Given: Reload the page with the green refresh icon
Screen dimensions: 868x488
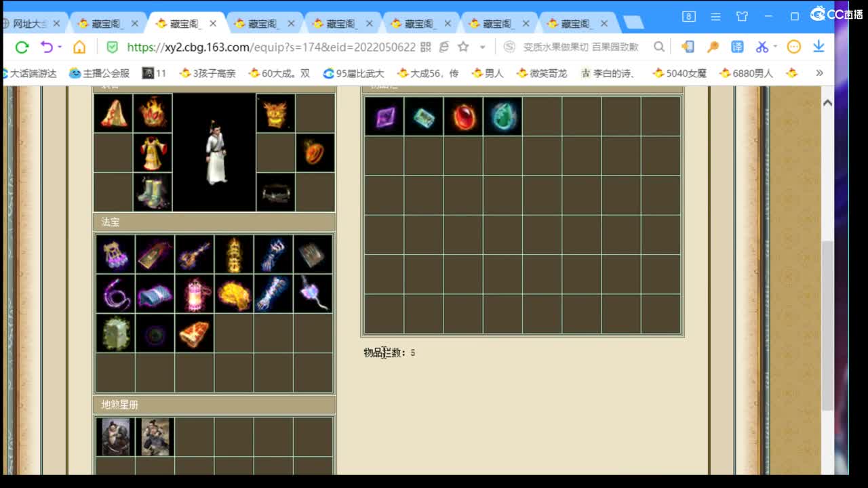Looking at the screenshot, I should click(22, 47).
